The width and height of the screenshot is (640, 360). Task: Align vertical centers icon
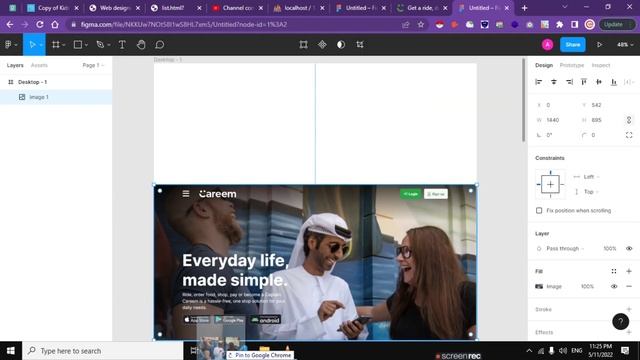pos(599,82)
